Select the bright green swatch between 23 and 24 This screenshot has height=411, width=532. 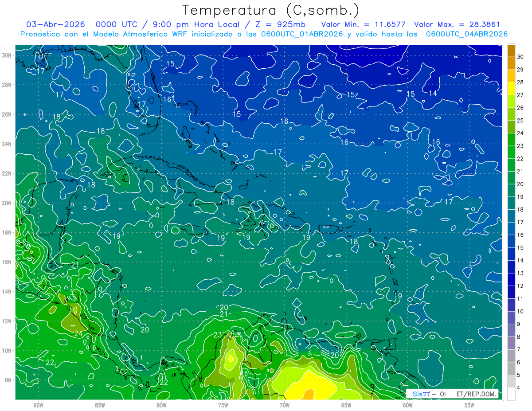pyautogui.click(x=511, y=140)
